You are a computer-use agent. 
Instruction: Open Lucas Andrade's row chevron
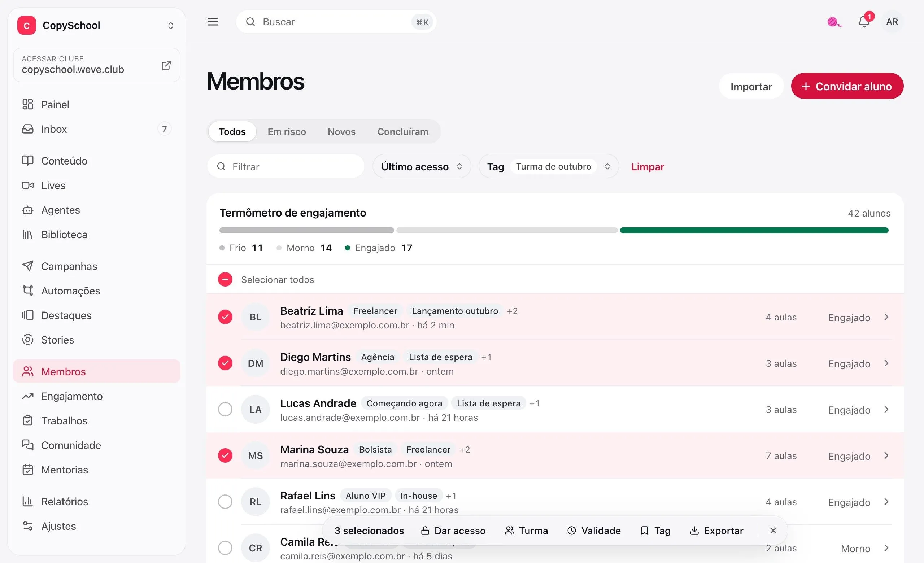(886, 409)
